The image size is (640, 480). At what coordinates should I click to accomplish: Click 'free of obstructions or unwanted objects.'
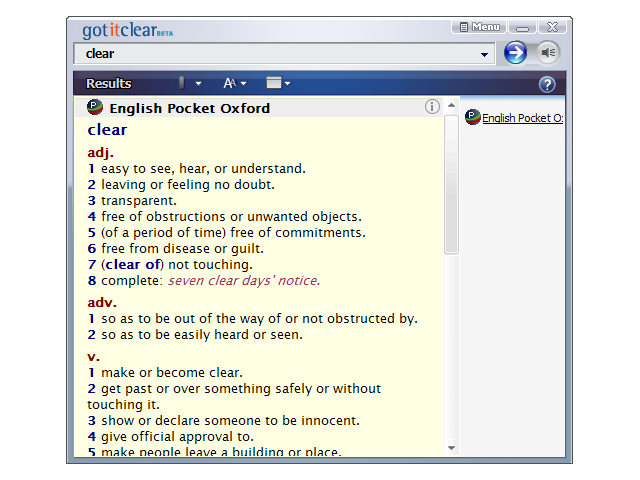tap(231, 217)
